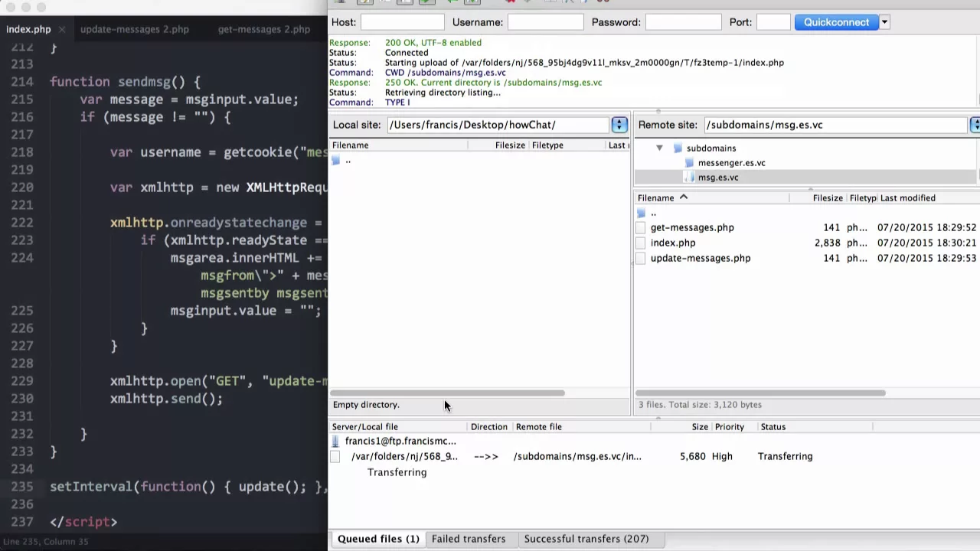Switch to get-messages 2.php editor tab
Screen dimensions: 980x551
click(x=264, y=29)
